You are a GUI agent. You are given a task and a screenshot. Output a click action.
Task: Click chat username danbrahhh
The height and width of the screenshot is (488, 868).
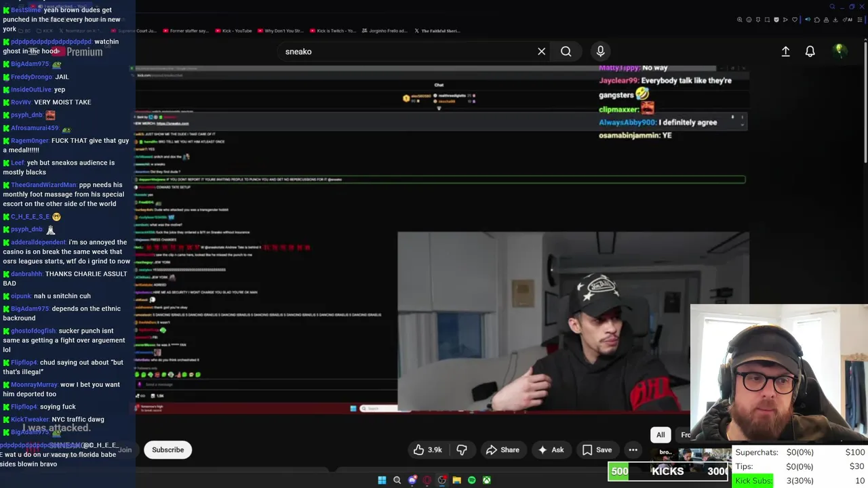pyautogui.click(x=26, y=274)
